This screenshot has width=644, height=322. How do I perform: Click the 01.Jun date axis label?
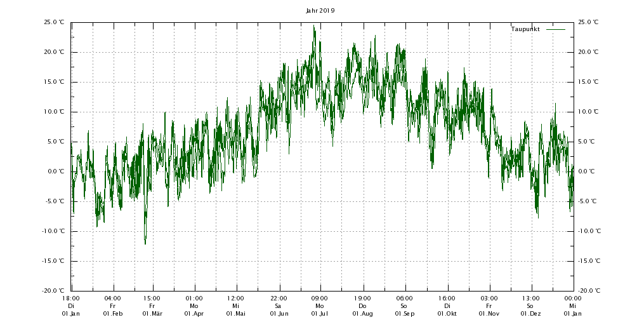279,314
